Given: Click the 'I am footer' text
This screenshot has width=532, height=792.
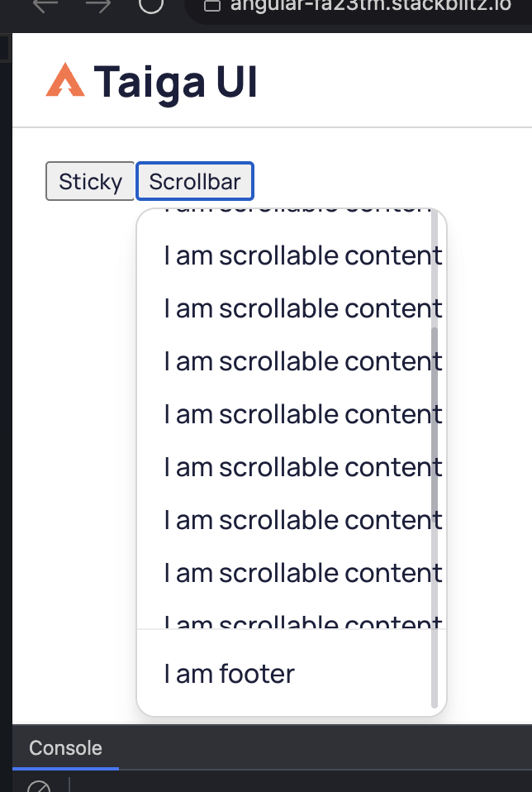Looking at the screenshot, I should 229,674.
